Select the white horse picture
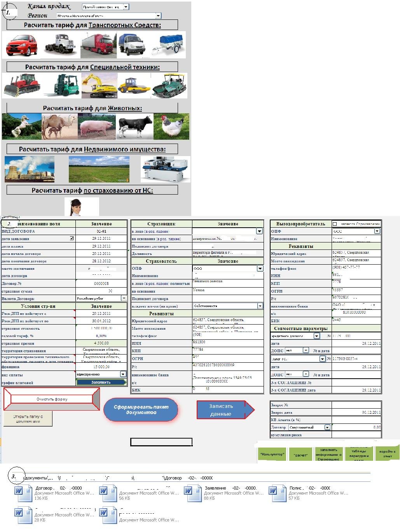This screenshot has width=400, height=532. pyautogui.click(x=21, y=126)
